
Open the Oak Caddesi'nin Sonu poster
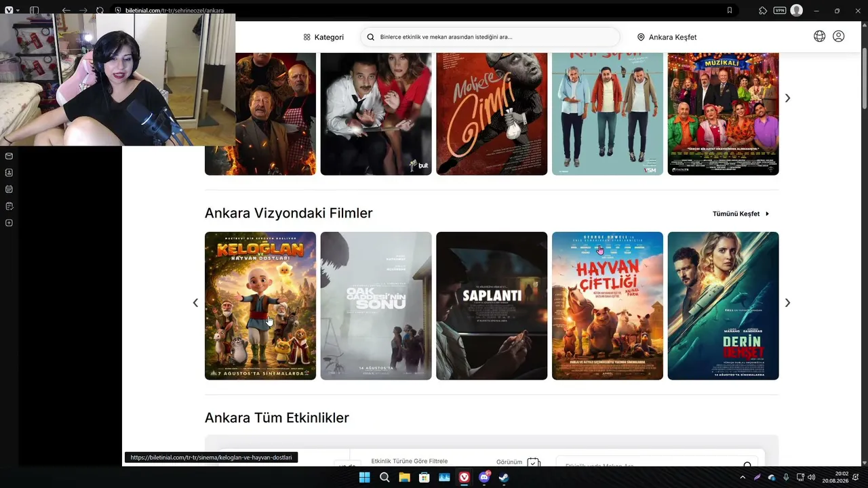[x=376, y=306]
